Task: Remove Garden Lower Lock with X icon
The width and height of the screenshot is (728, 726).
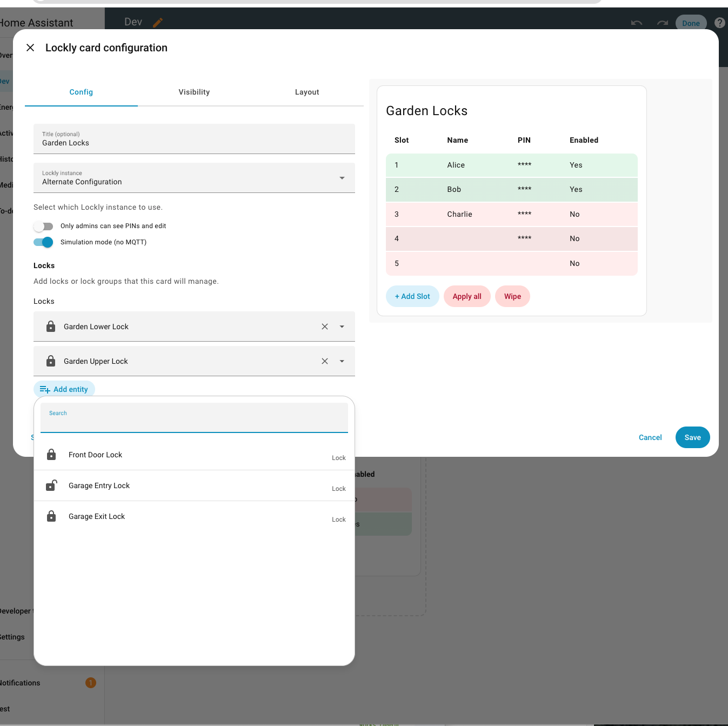Action: (325, 327)
